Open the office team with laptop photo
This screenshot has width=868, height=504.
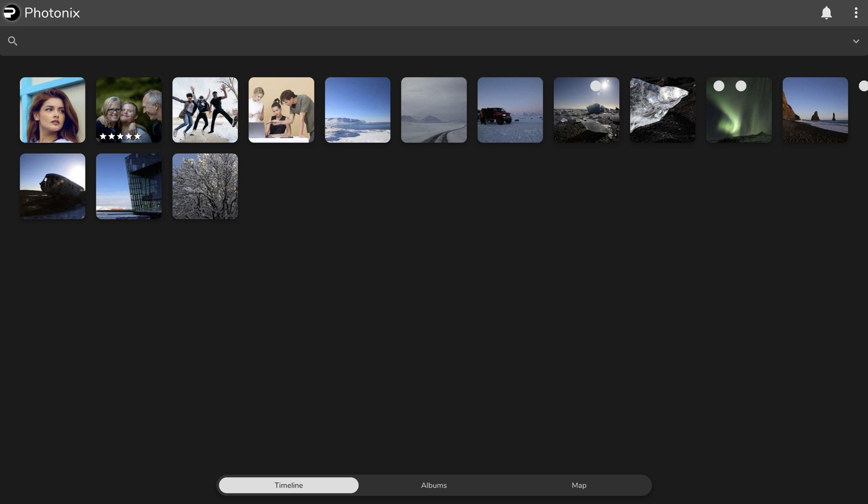(281, 110)
